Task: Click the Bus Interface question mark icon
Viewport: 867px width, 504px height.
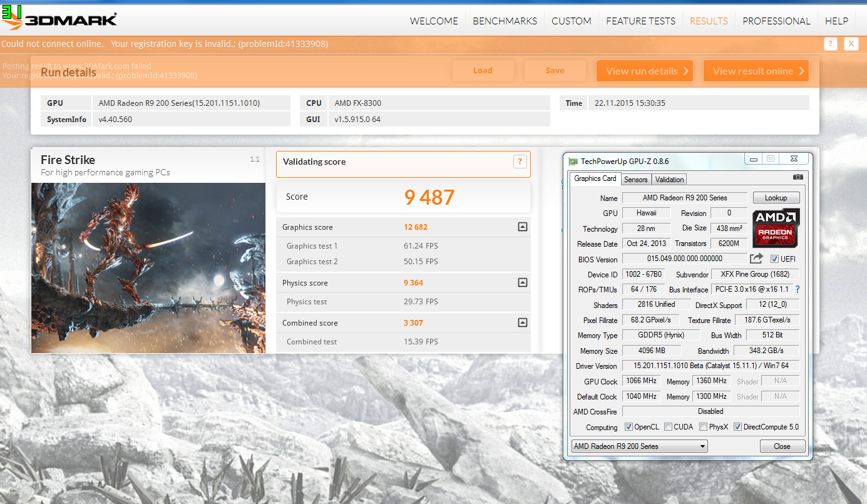Action: [798, 289]
